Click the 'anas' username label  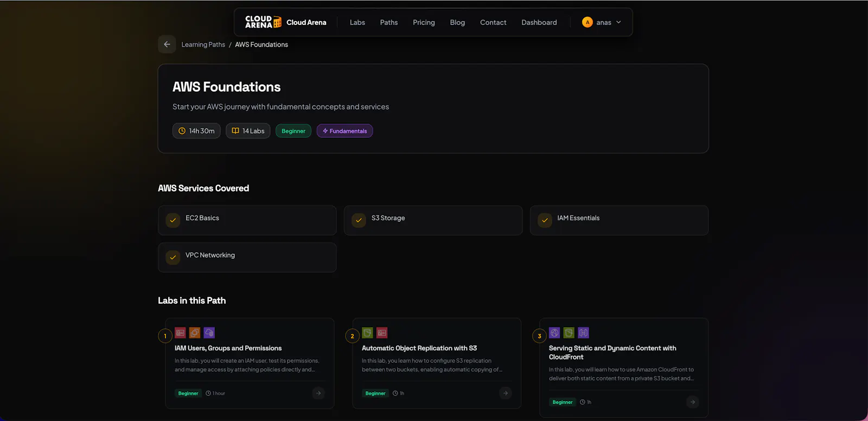pyautogui.click(x=604, y=22)
